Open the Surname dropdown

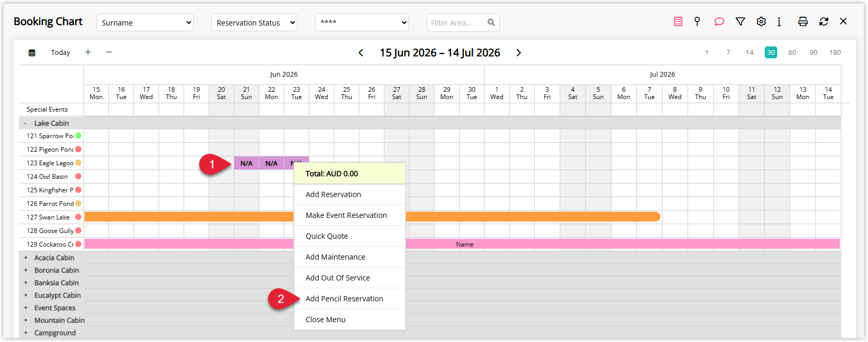click(x=145, y=22)
